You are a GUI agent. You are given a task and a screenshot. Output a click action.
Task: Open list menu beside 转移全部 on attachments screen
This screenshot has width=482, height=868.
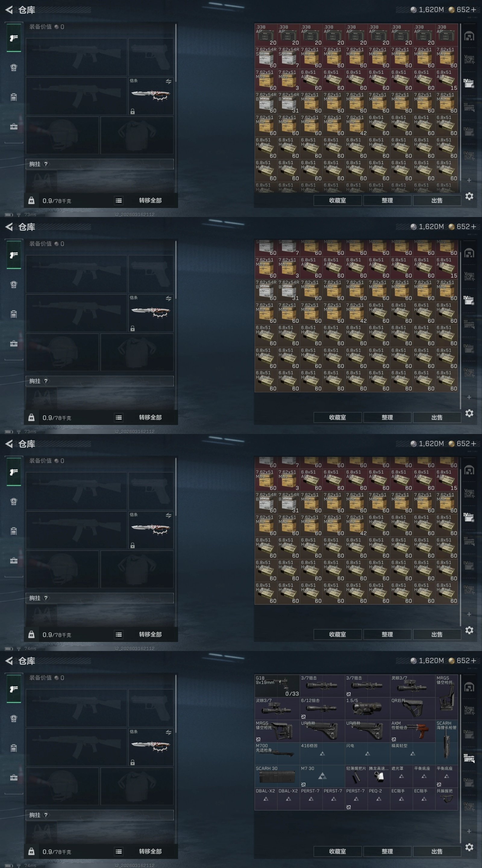tap(119, 851)
